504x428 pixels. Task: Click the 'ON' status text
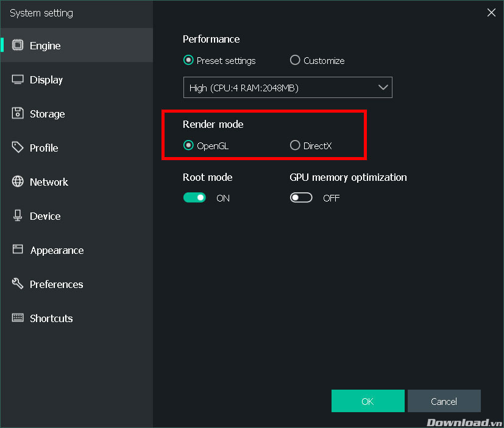[x=223, y=198]
